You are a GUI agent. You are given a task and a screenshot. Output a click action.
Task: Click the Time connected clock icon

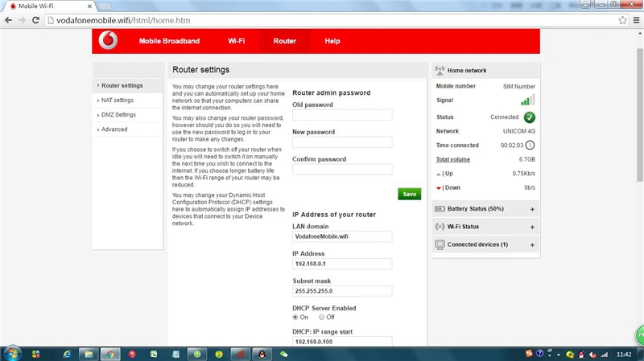point(530,146)
